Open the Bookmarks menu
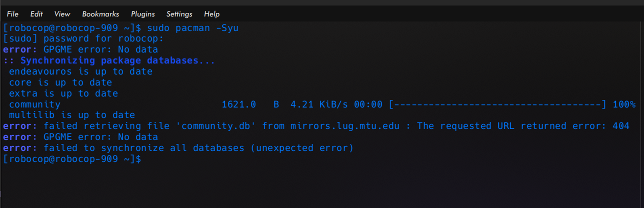This screenshot has height=208, width=644. (x=100, y=14)
